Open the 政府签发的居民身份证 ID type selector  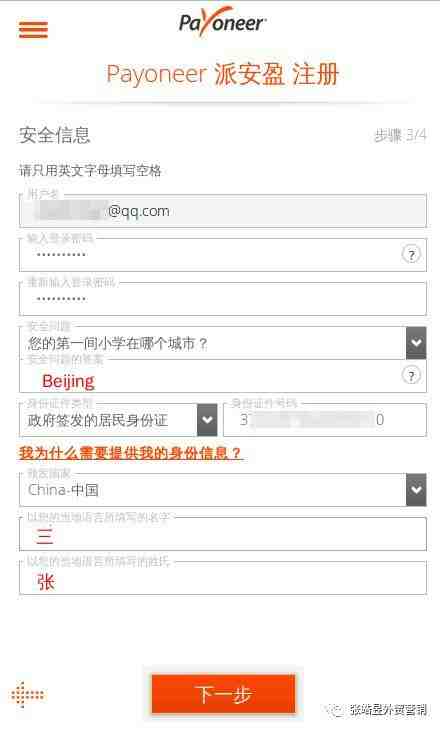(x=118, y=420)
